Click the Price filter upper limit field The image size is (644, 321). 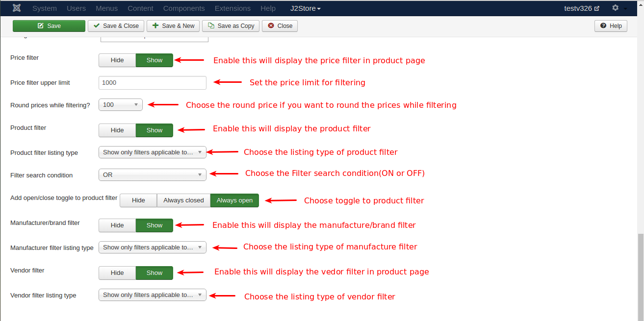pyautogui.click(x=152, y=83)
